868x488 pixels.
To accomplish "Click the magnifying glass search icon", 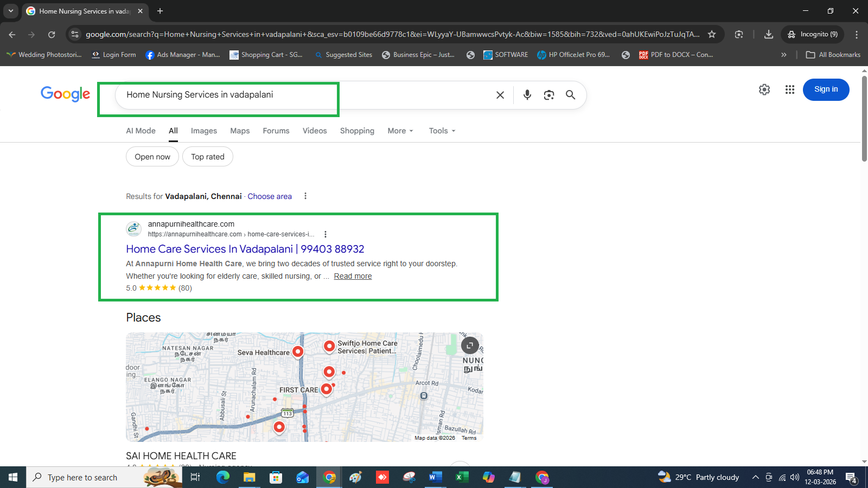I will 570,95.
